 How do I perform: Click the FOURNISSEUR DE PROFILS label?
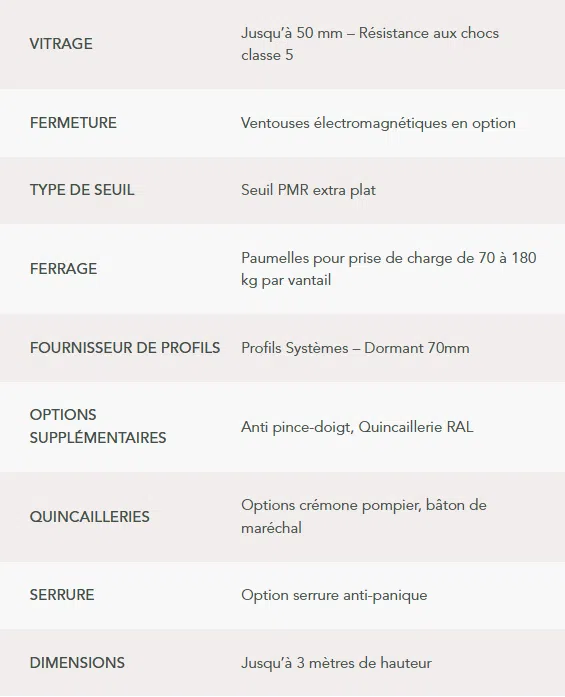(125, 348)
